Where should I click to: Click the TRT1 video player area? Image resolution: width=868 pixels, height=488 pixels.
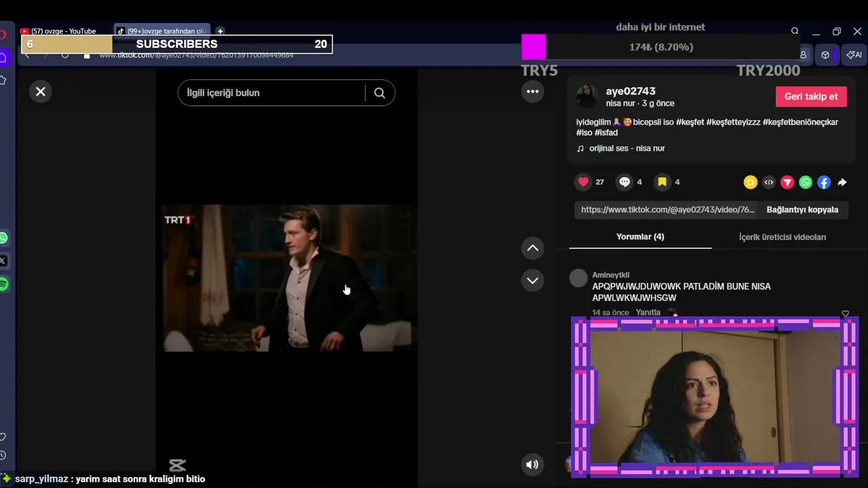click(290, 278)
